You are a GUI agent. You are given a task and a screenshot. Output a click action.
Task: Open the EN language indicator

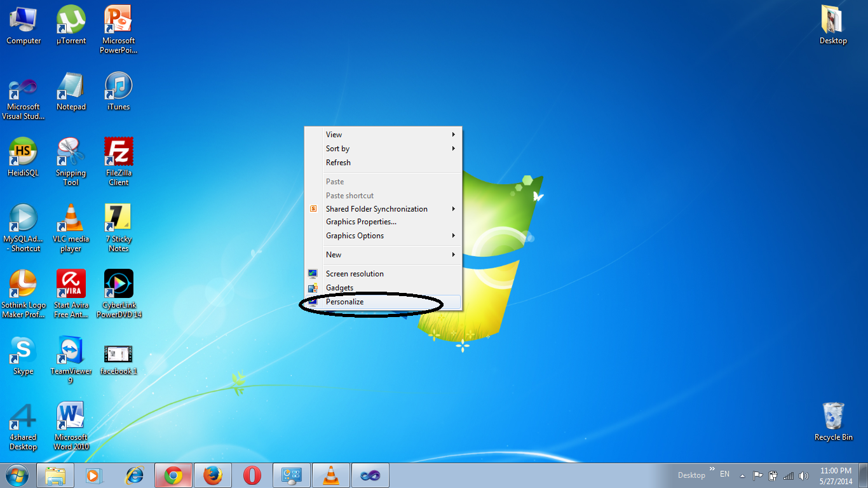coord(724,474)
